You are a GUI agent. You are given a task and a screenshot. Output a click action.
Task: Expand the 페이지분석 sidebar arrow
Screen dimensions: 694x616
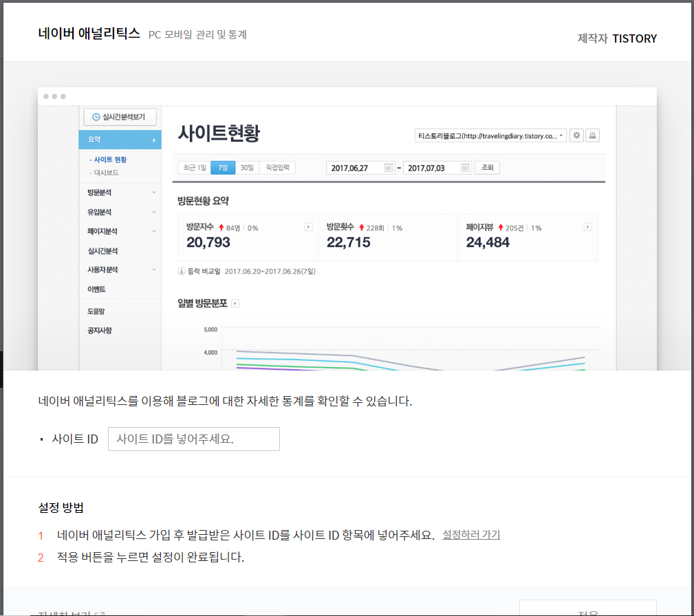[x=154, y=231]
